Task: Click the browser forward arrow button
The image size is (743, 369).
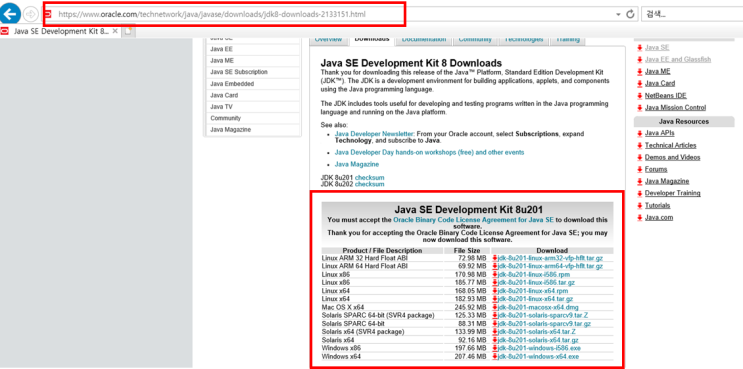Action: coord(30,14)
